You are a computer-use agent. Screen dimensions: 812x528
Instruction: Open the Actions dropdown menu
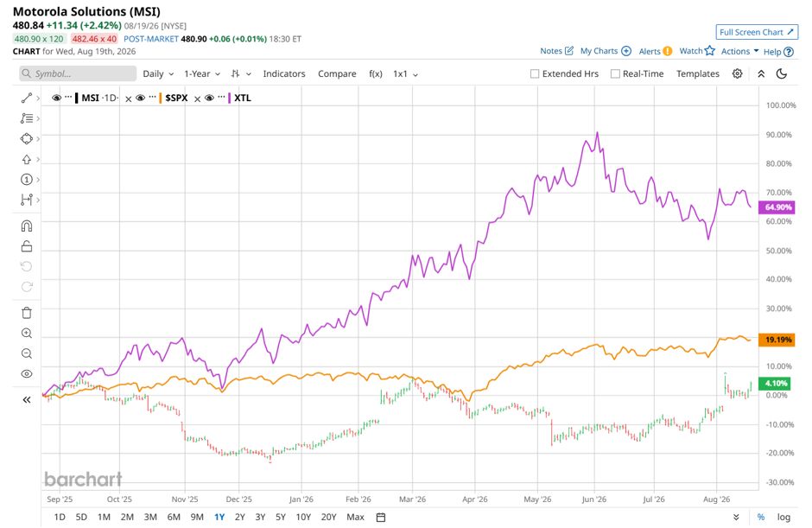(739, 51)
